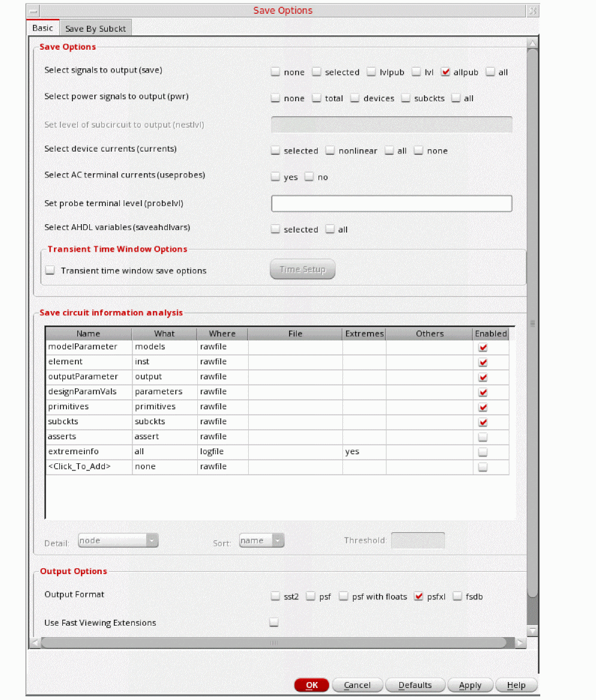Check 'yes' for AC terminal currents
This screenshot has height=700, width=596.
[x=275, y=177]
